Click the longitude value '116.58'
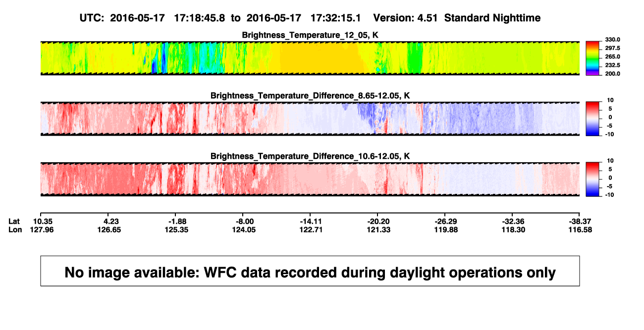 [x=581, y=230]
